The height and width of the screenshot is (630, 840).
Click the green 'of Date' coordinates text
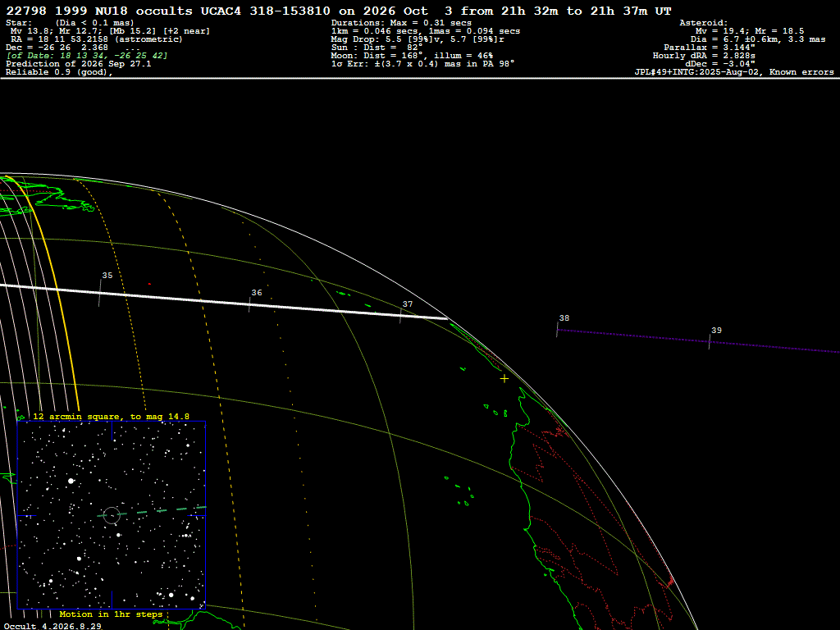click(x=87, y=56)
